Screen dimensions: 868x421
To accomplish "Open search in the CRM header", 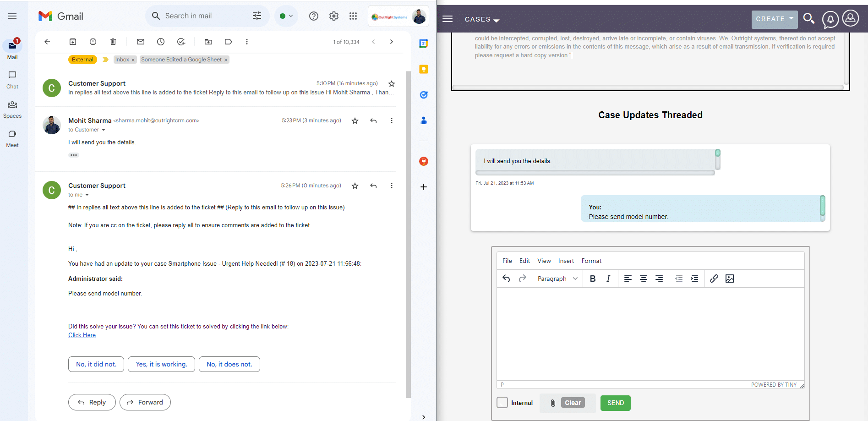I will pos(809,19).
